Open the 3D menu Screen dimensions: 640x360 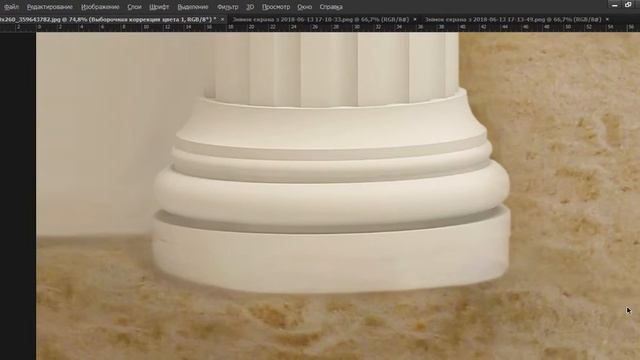click(250, 7)
